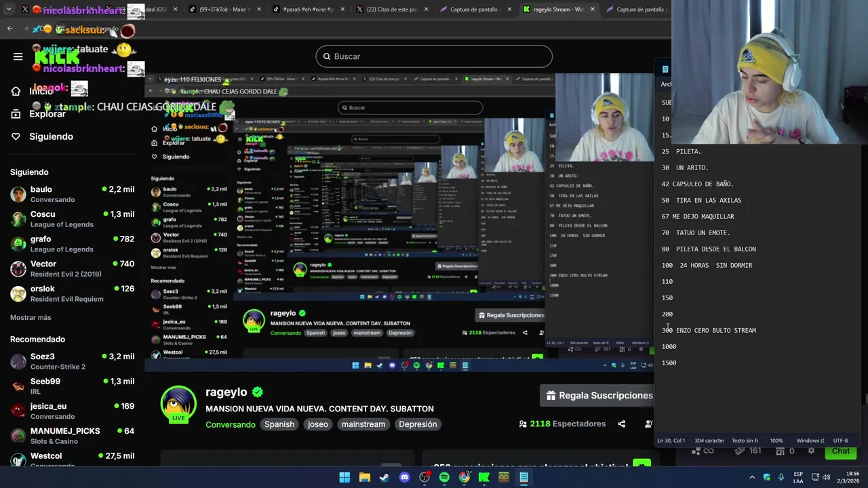Click the green Chat button
This screenshot has width=868, height=488.
click(841, 451)
